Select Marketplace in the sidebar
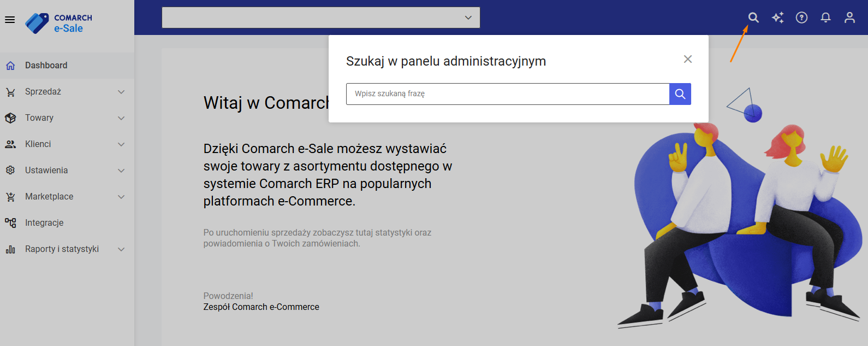The image size is (868, 346). coord(67,197)
